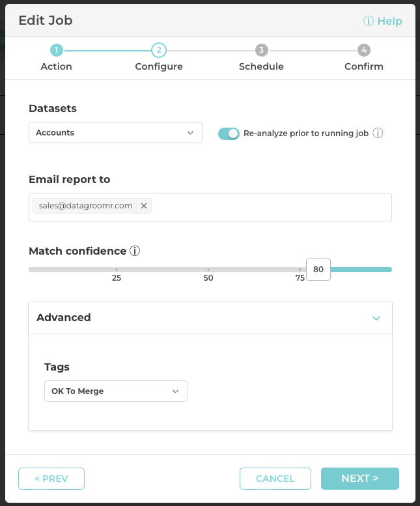
Task: Click the info icon beside Re-analyze option
Action: pos(378,133)
